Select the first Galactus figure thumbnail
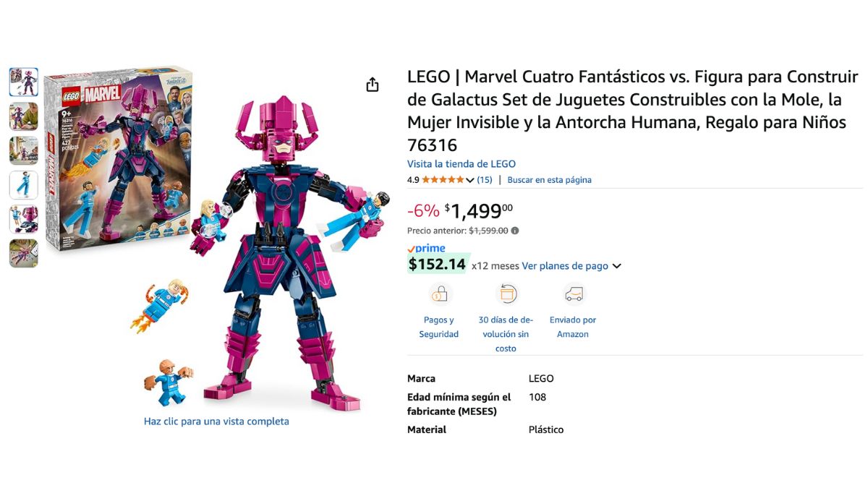The image size is (868, 488). click(24, 82)
